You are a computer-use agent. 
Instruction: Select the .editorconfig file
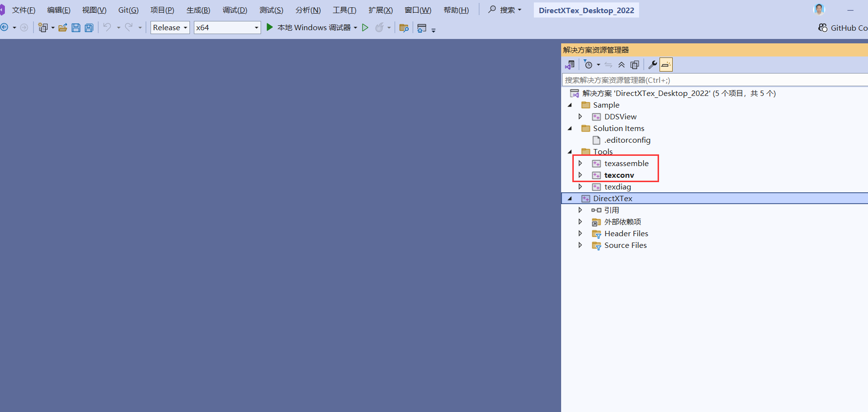pyautogui.click(x=627, y=140)
